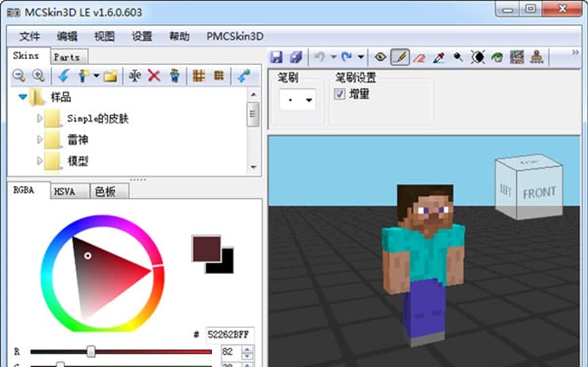This screenshot has height=367, width=588.
Task: Select the Stamp tool
Action: [536, 57]
